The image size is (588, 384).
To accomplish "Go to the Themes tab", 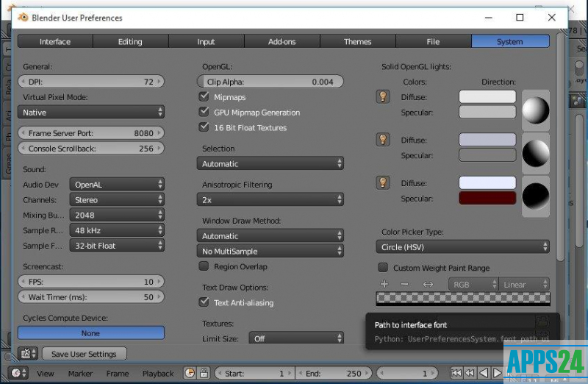I will (x=358, y=41).
